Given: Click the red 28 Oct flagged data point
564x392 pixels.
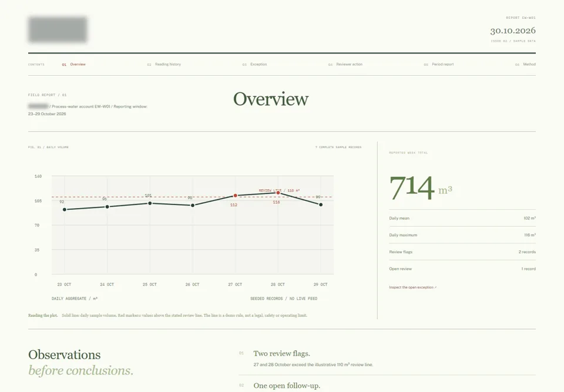Looking at the screenshot, I should click(278, 193).
